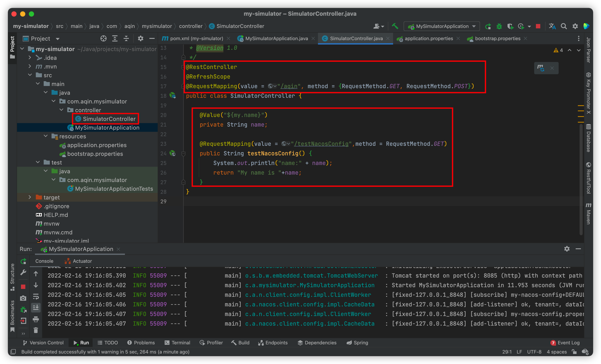Screen dimensions: 601x364
Task: Follow the /testNacosConfig URL link in code
Action: click(x=321, y=144)
